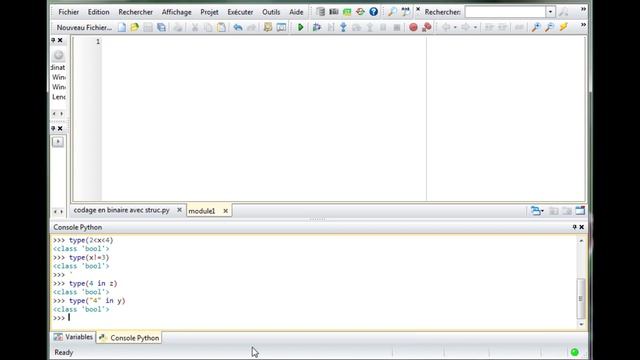This screenshot has width=640, height=360.
Task: Click inside the Rechercher search field
Action: coord(505,12)
